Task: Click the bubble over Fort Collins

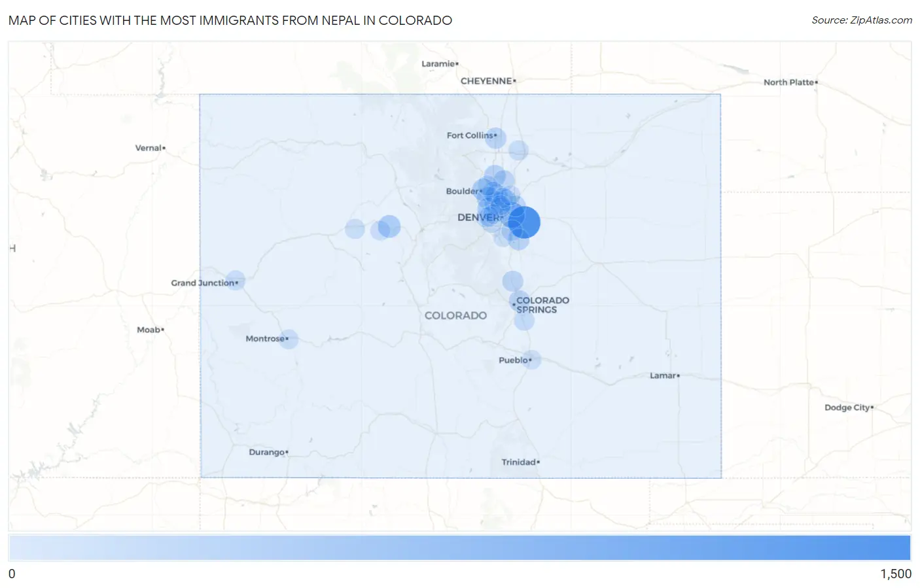Action: point(495,138)
